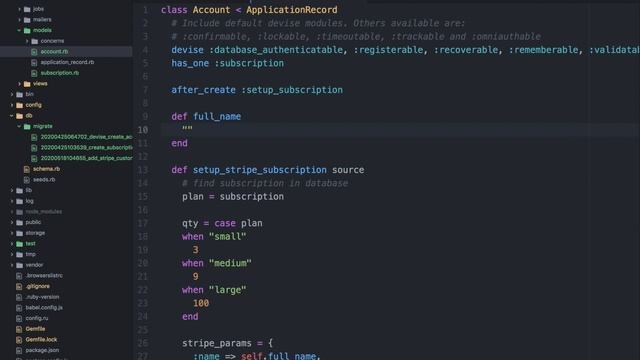
Task: Click the 'end' keyword on line 11
Action: pyautogui.click(x=180, y=143)
